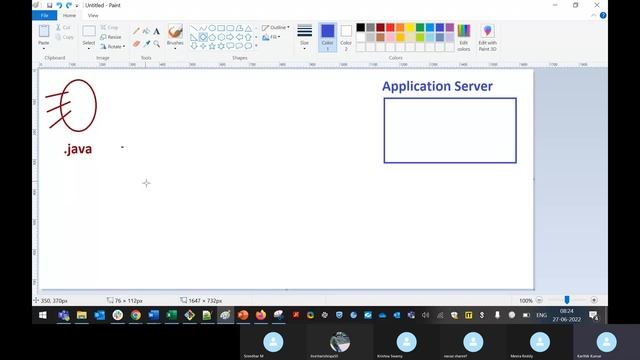Pick the purple color swatch
Screen dimensions: 640x360
(x=450, y=27)
